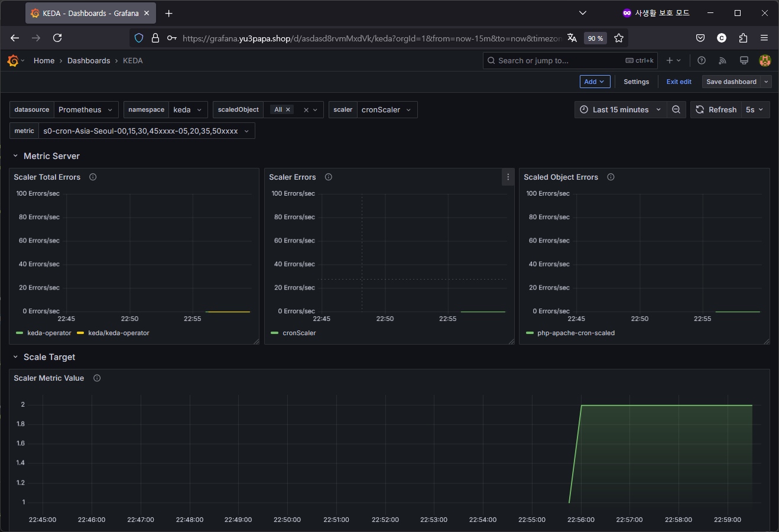Click Save dashboard
Viewport: 779px width, 532px height.
pyautogui.click(x=731, y=82)
